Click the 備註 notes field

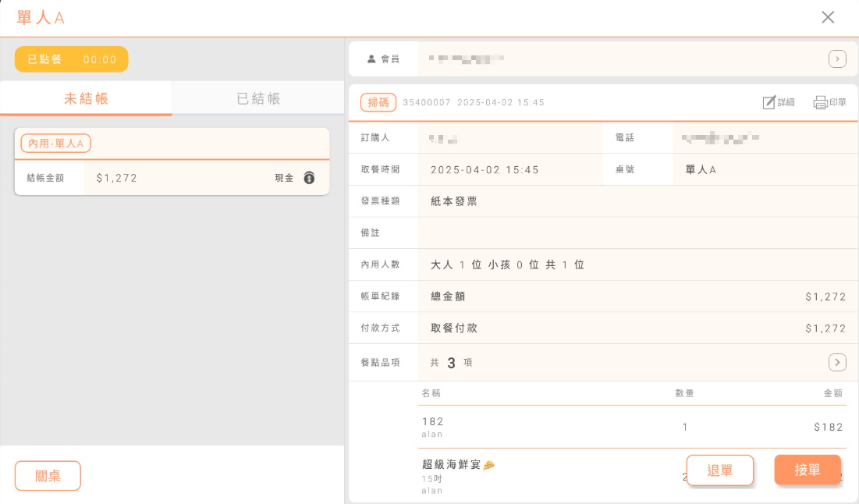632,232
